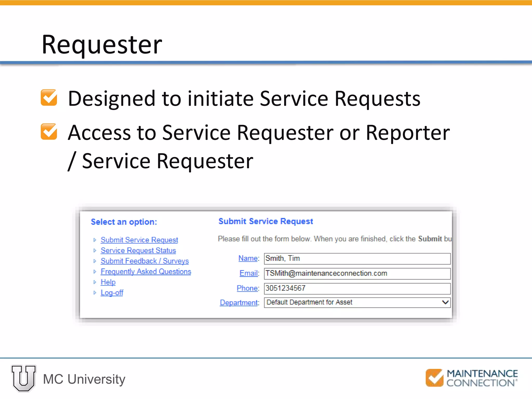
Task: Open Submit Feedback / Surveys link
Action: (x=145, y=261)
